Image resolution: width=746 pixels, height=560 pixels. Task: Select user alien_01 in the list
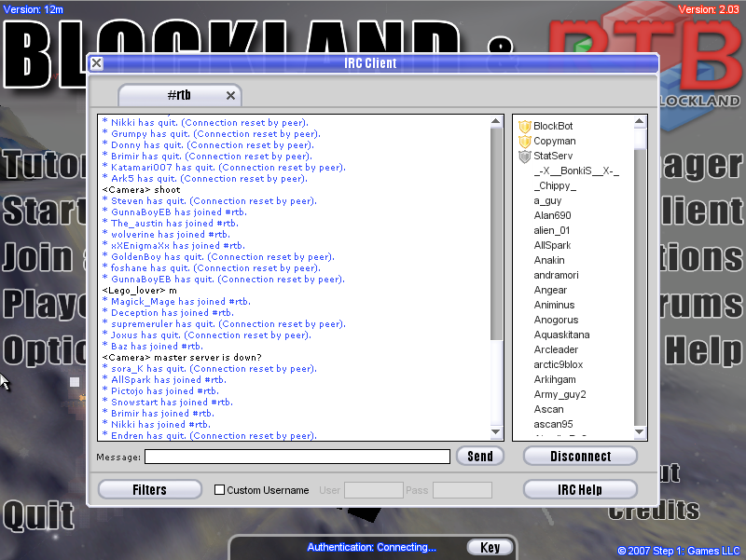coord(551,230)
